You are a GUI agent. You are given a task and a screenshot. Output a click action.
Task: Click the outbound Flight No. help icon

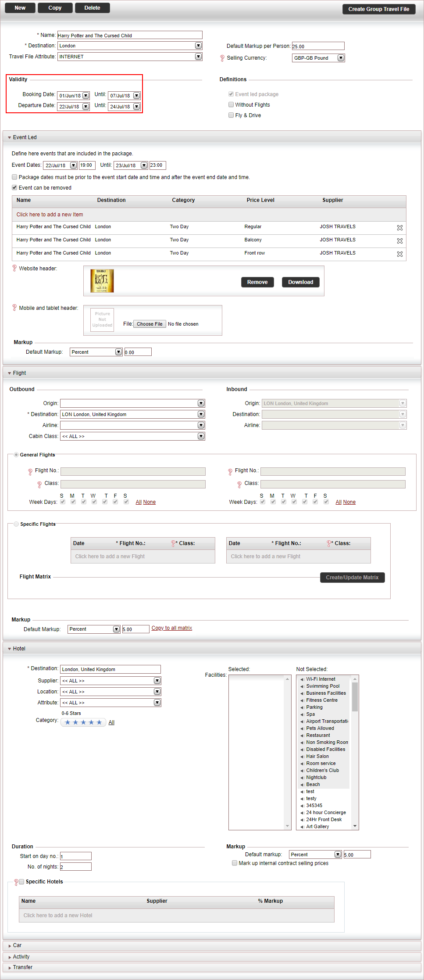(30, 472)
